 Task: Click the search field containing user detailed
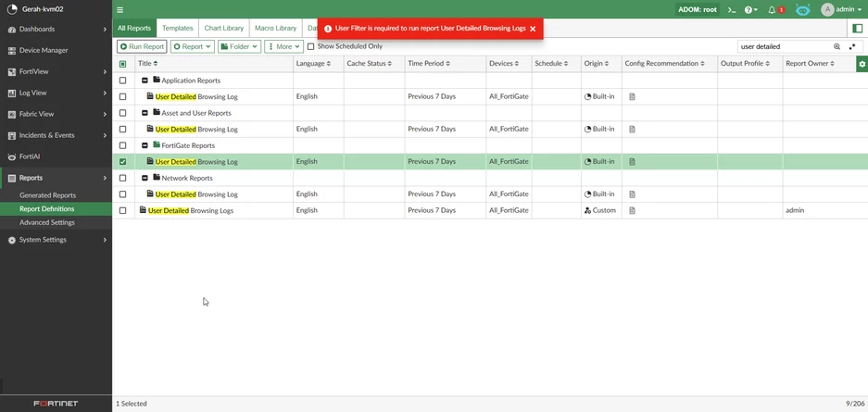click(x=785, y=47)
